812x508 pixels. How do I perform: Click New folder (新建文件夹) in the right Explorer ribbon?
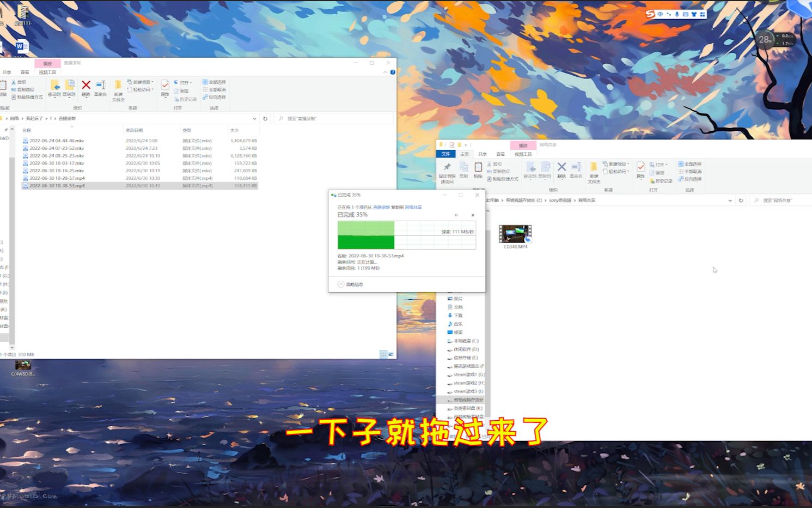(x=594, y=172)
